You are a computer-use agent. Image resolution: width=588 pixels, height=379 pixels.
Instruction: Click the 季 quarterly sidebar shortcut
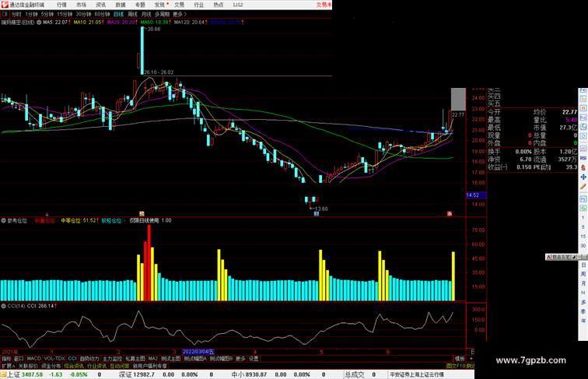coord(583,311)
